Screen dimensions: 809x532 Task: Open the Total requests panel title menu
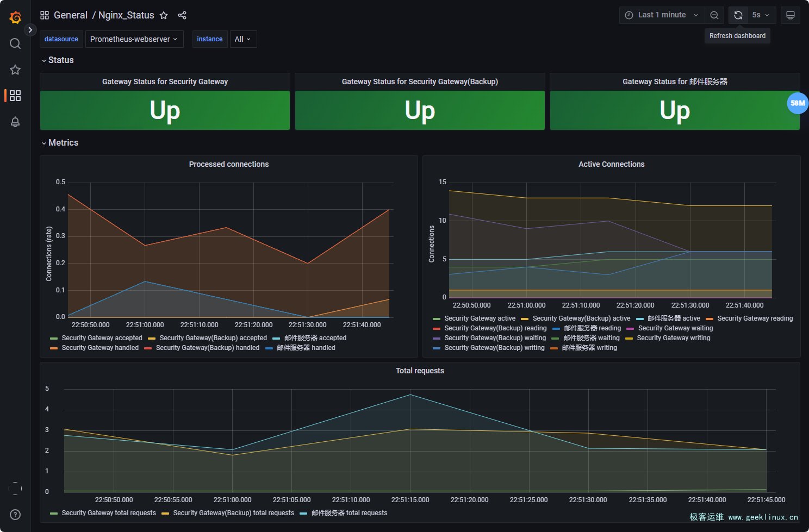420,371
